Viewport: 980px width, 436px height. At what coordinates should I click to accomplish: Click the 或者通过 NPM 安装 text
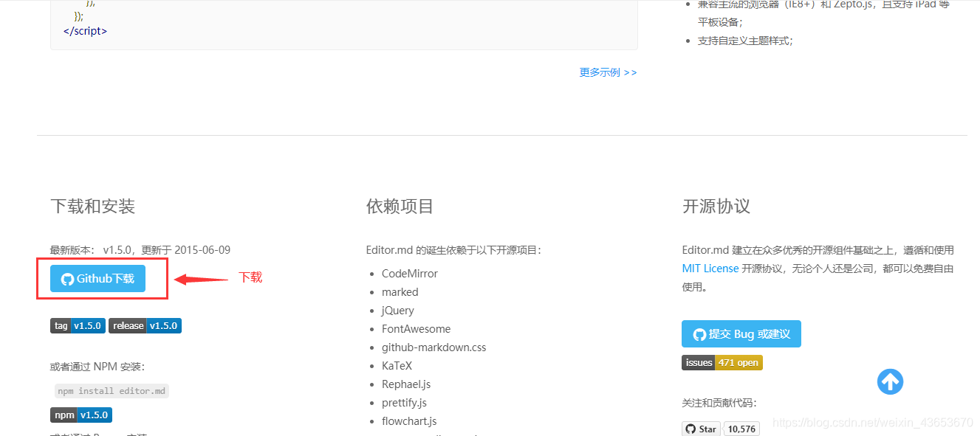click(97, 367)
